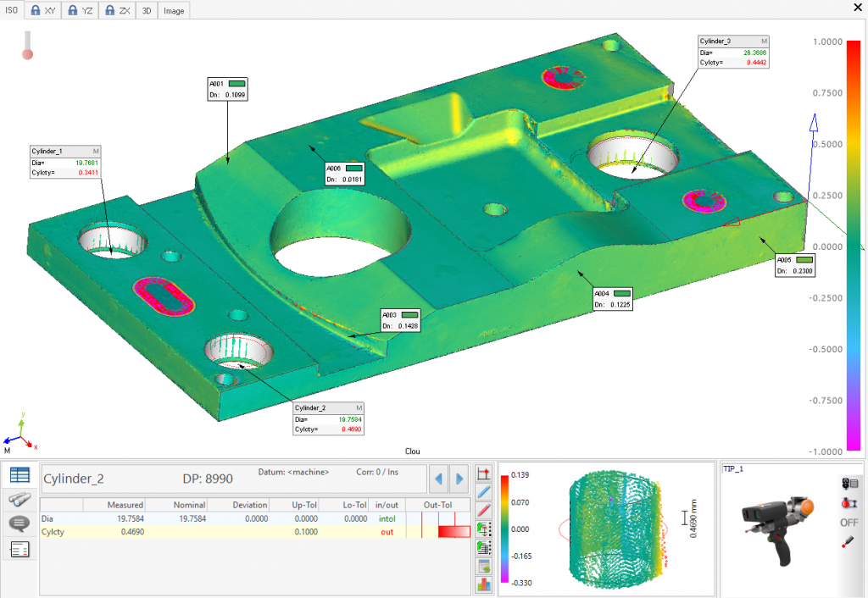
Task: Switch to the 3D tab
Action: point(146,10)
